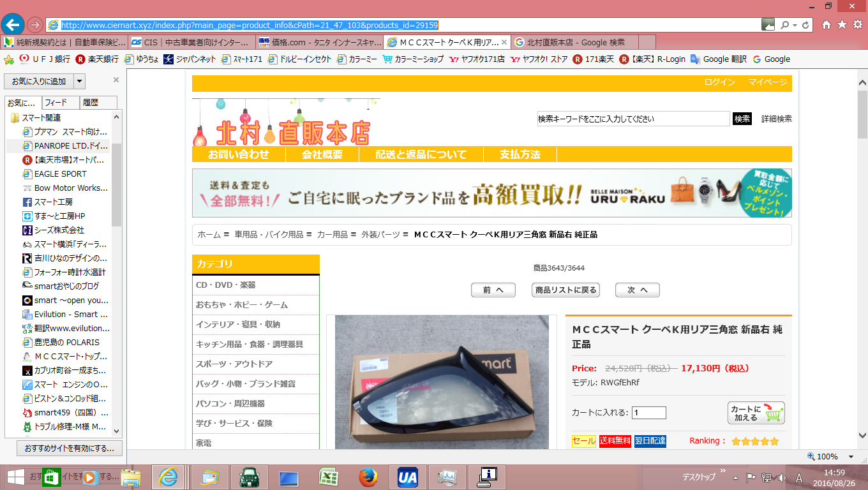Viewport: 868px width, 490px height.
Task: Click the 商品リストに戻る button
Action: pyautogui.click(x=565, y=290)
